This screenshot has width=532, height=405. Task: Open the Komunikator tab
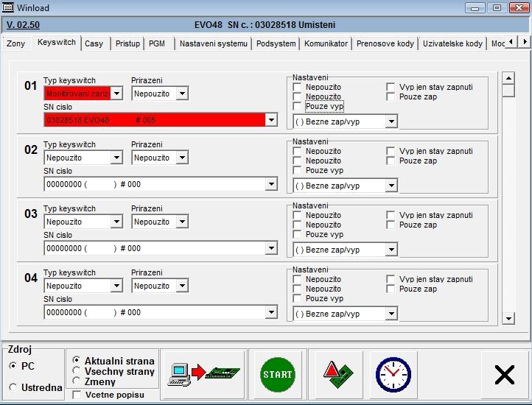326,43
